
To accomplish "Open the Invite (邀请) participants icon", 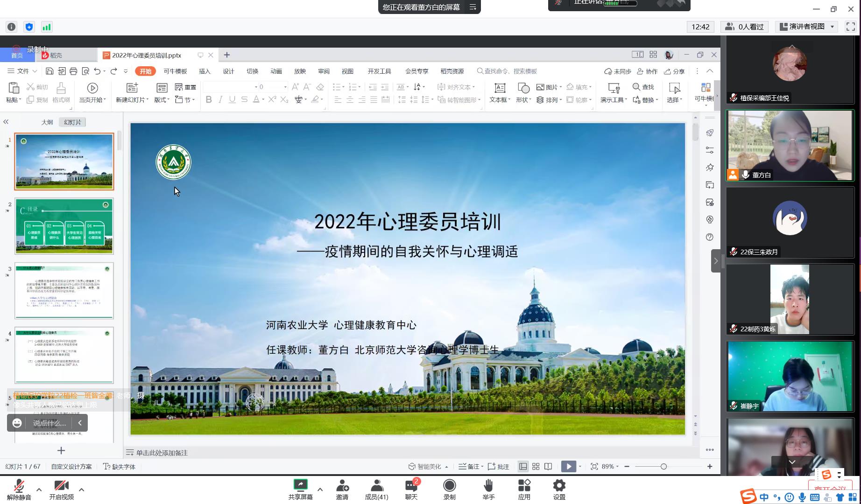I will (x=342, y=485).
